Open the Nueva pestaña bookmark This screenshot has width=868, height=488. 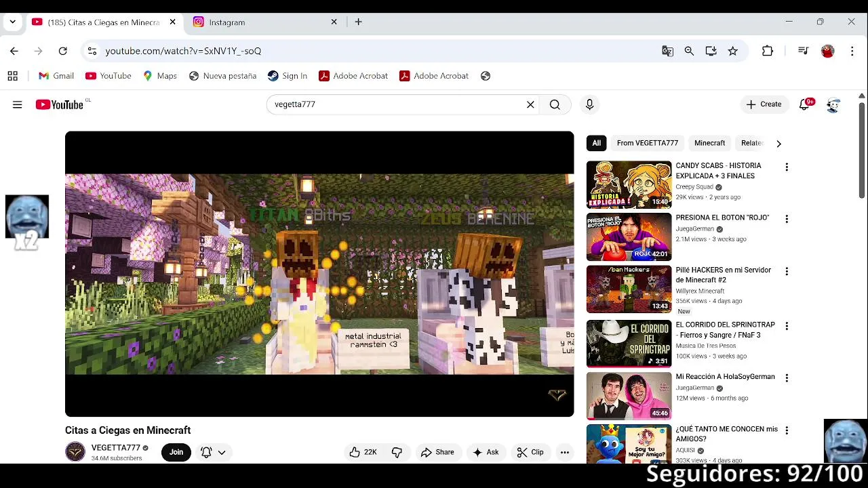tap(222, 76)
